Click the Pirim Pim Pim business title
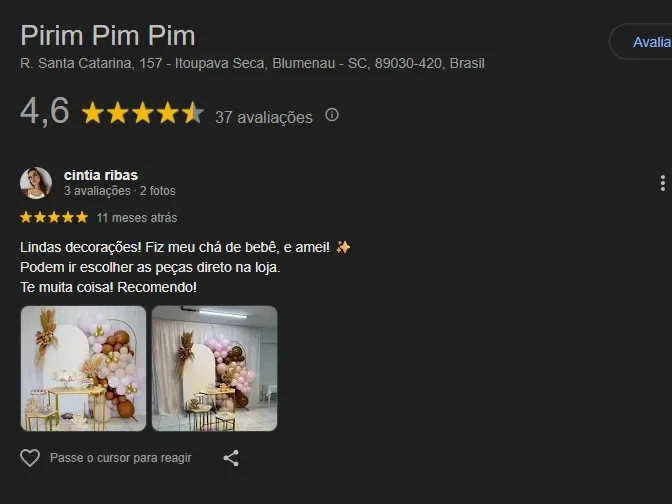Screen dimensions: 672x504 [108, 35]
